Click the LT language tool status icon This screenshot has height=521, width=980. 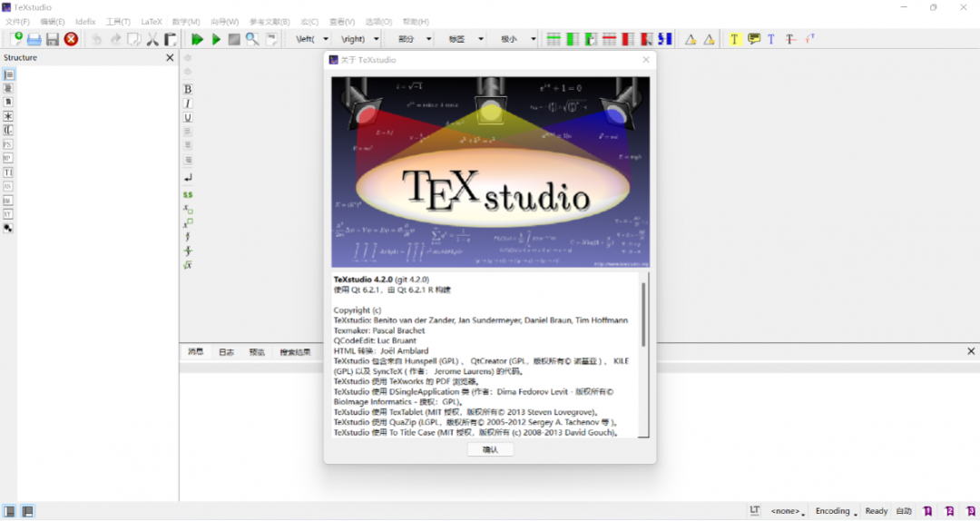pyautogui.click(x=755, y=511)
